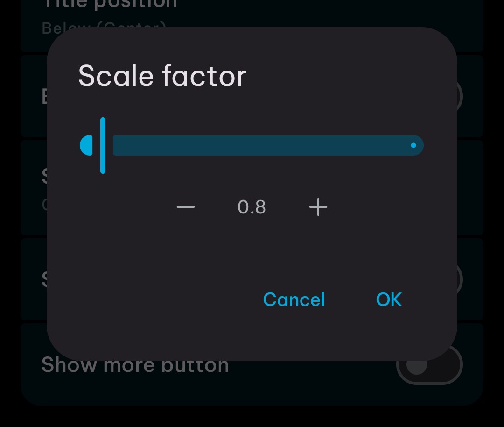Cancel the Scale factor dialog
The height and width of the screenshot is (427, 504).
coord(294,299)
